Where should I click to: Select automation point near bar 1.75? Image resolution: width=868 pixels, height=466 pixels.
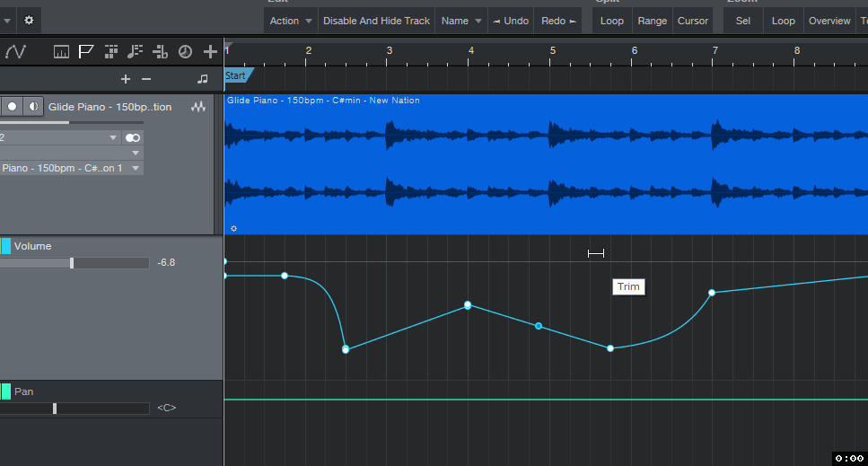(285, 276)
